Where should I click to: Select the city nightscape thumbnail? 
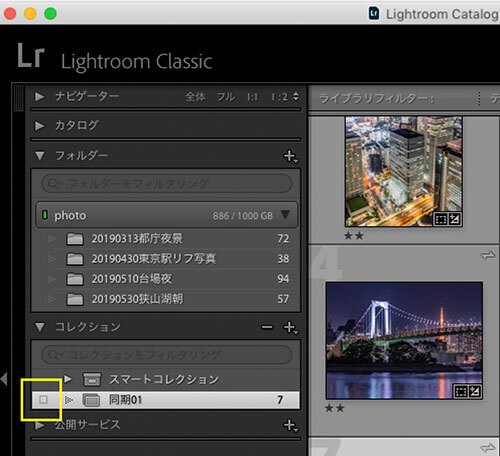404,171
